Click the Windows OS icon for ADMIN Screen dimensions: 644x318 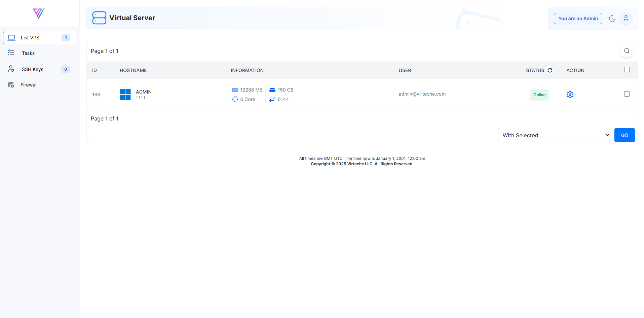click(x=125, y=95)
